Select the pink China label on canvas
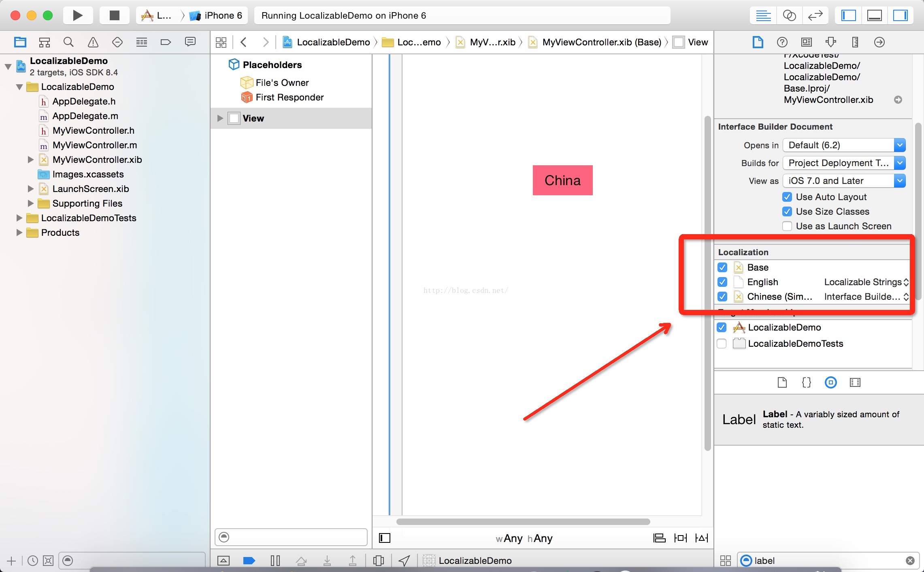The width and height of the screenshot is (924, 572). click(x=562, y=180)
